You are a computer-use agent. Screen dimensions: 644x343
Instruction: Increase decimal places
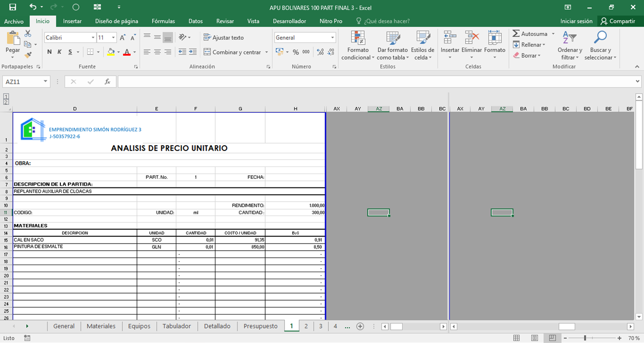pos(320,52)
